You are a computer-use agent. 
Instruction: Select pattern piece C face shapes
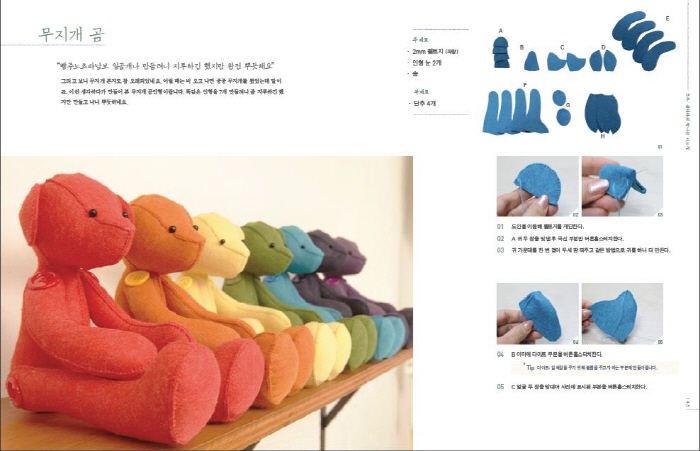566,62
